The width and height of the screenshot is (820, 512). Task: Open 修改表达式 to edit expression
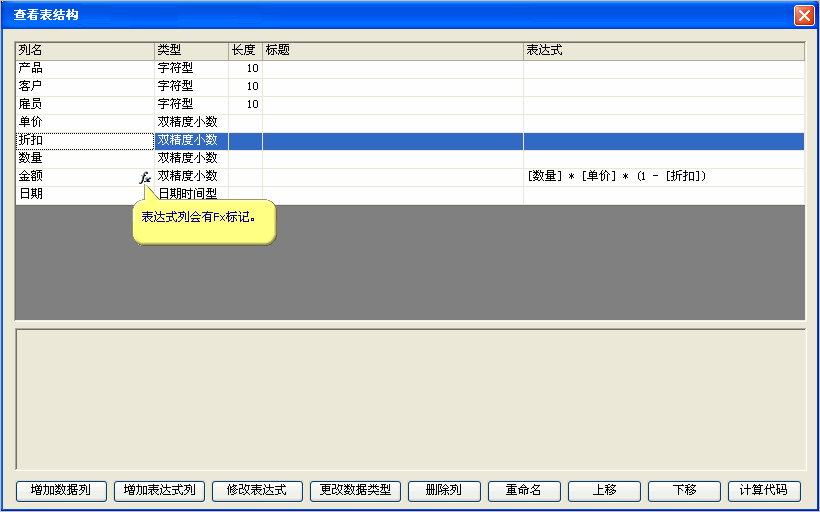tap(257, 490)
